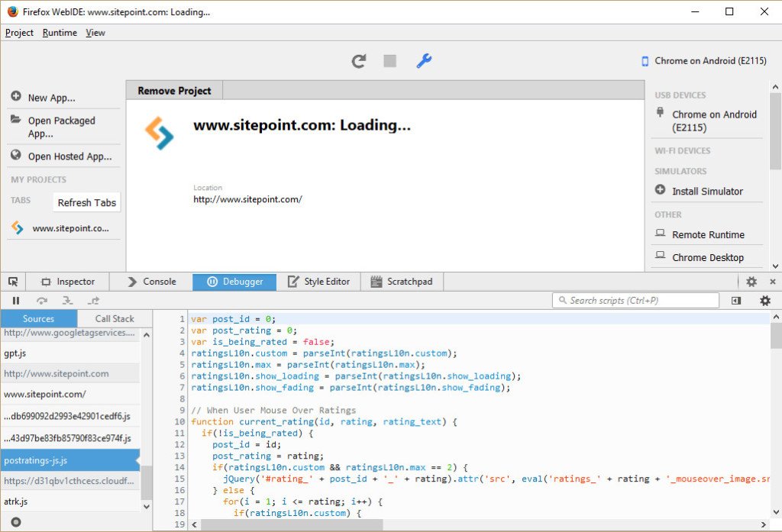Choose Chrome on Android under USB Devices
Screen dimensions: 782x532
(707, 121)
